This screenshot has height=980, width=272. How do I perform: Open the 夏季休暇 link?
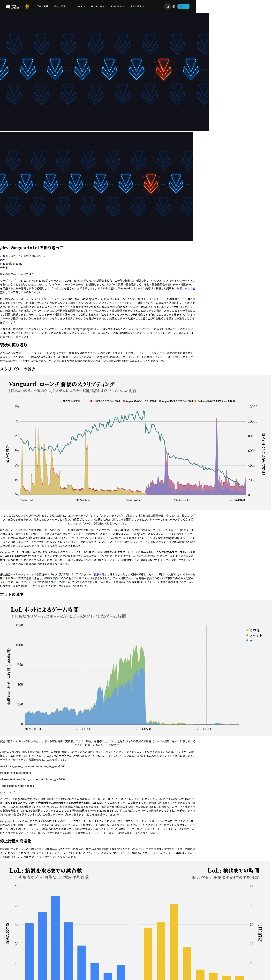tap(99, 574)
